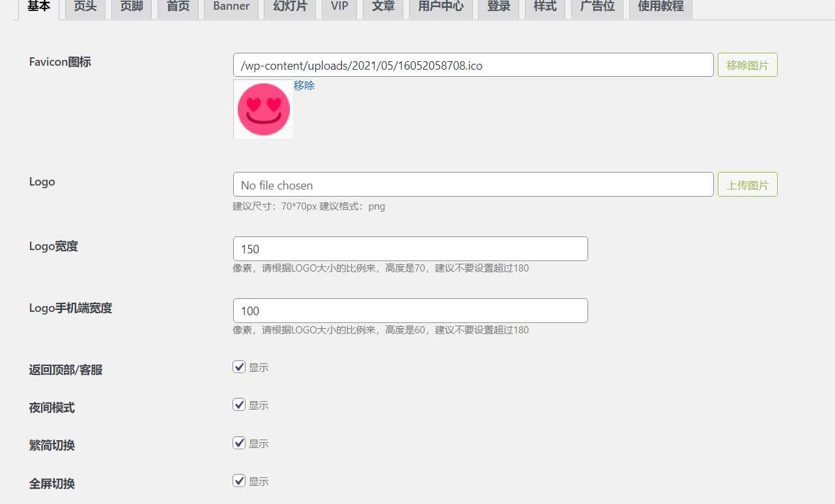Select the 幻灯片 tab
Image resolution: width=835 pixels, height=504 pixels.
tap(290, 7)
